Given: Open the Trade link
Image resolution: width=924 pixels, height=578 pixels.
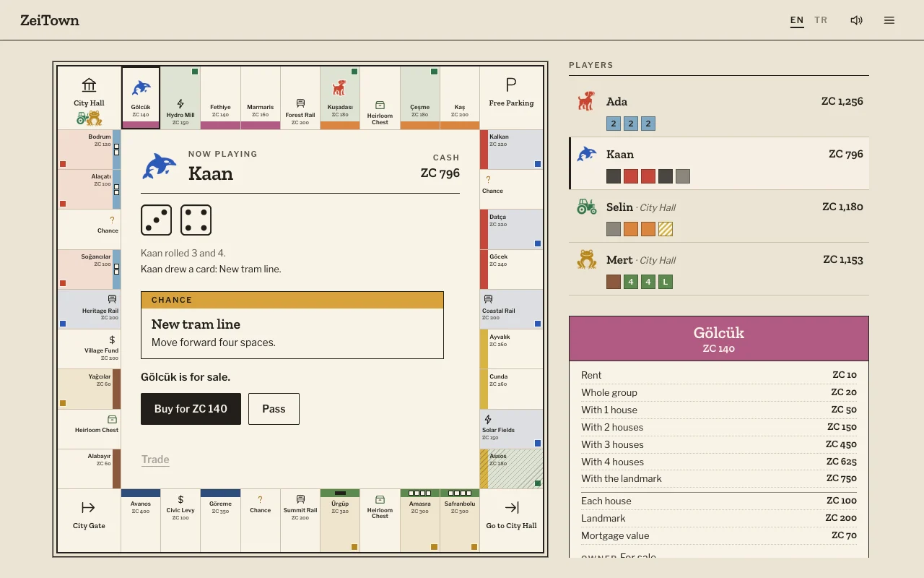Looking at the screenshot, I should 155,460.
